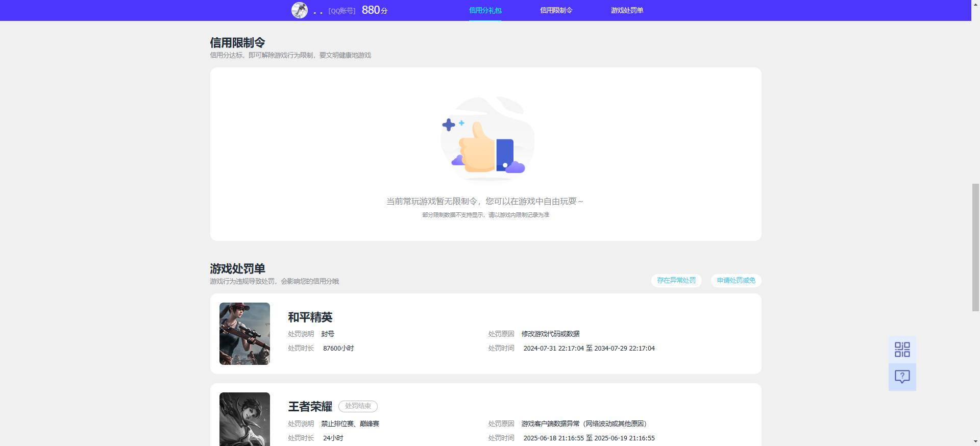Click the scrollbar up arrow
Screen dimensions: 980x446
pyautogui.click(x=975, y=4)
